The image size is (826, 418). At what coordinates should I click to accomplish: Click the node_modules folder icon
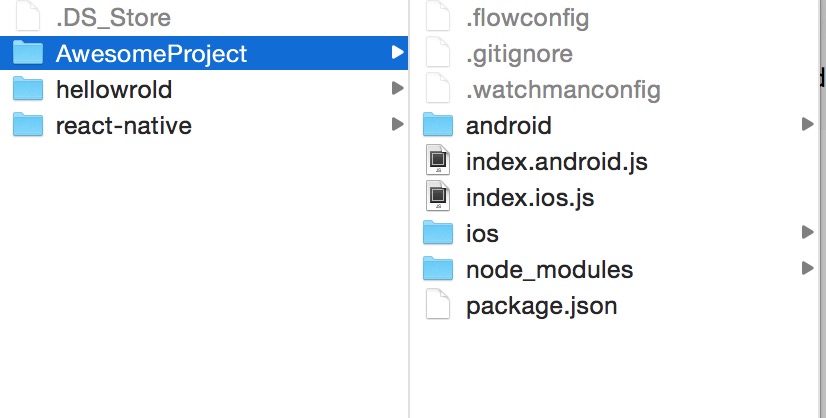tap(438, 268)
